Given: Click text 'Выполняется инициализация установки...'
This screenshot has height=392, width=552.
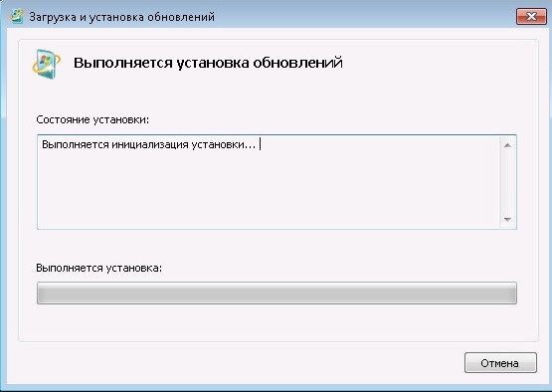Looking at the screenshot, I should [148, 144].
